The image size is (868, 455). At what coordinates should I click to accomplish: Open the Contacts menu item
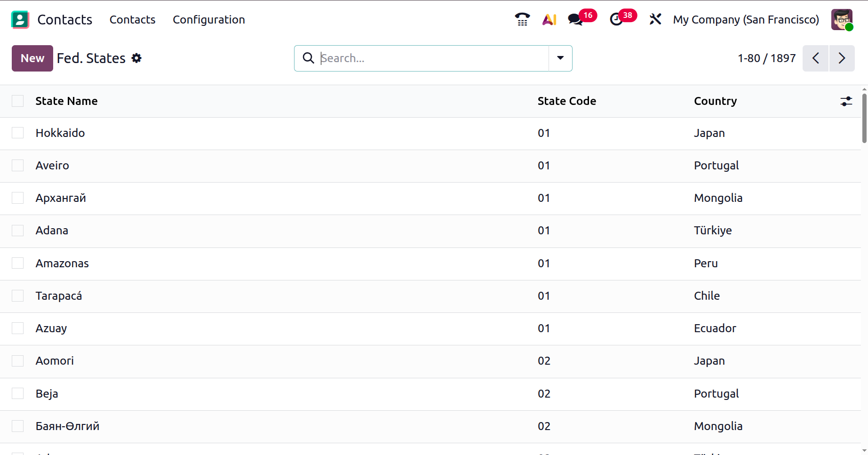[x=132, y=20]
